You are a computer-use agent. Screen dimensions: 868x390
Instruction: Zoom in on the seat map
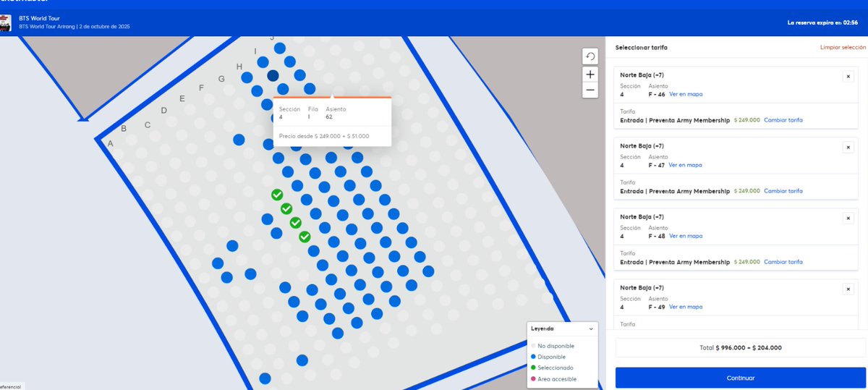(590, 74)
